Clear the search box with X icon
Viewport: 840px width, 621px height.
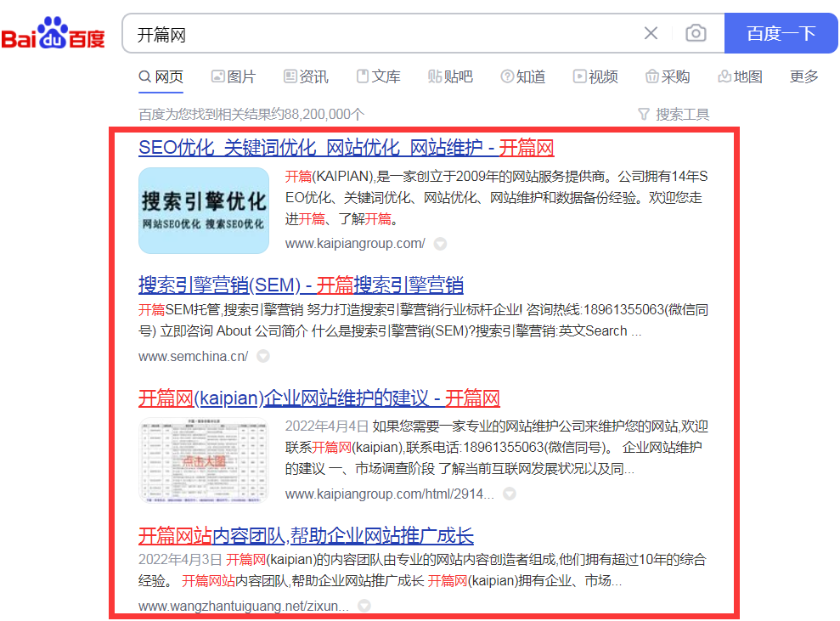coord(651,33)
